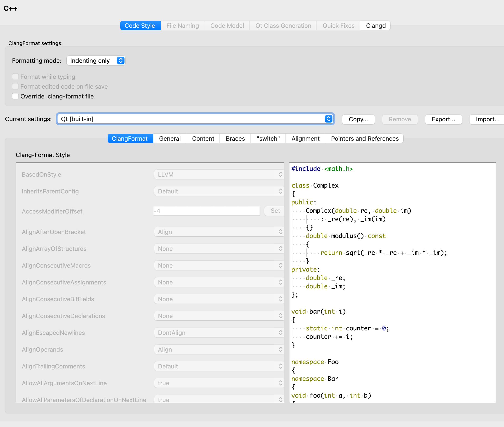Open the Qt Class Generation tab

pyautogui.click(x=283, y=26)
